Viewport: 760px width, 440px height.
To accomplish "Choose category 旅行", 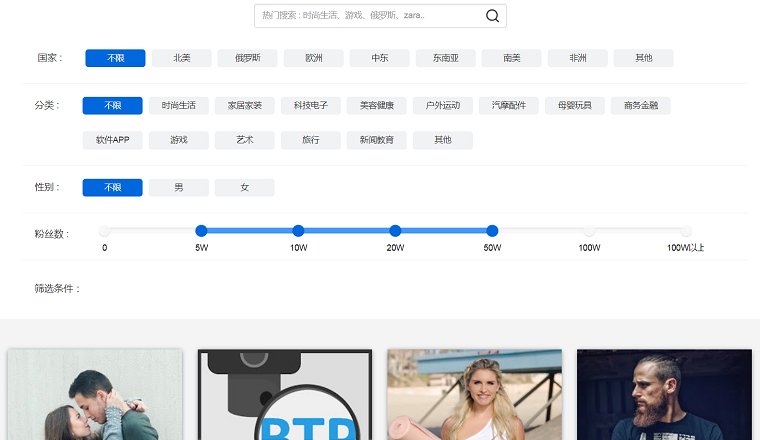I will tap(311, 140).
